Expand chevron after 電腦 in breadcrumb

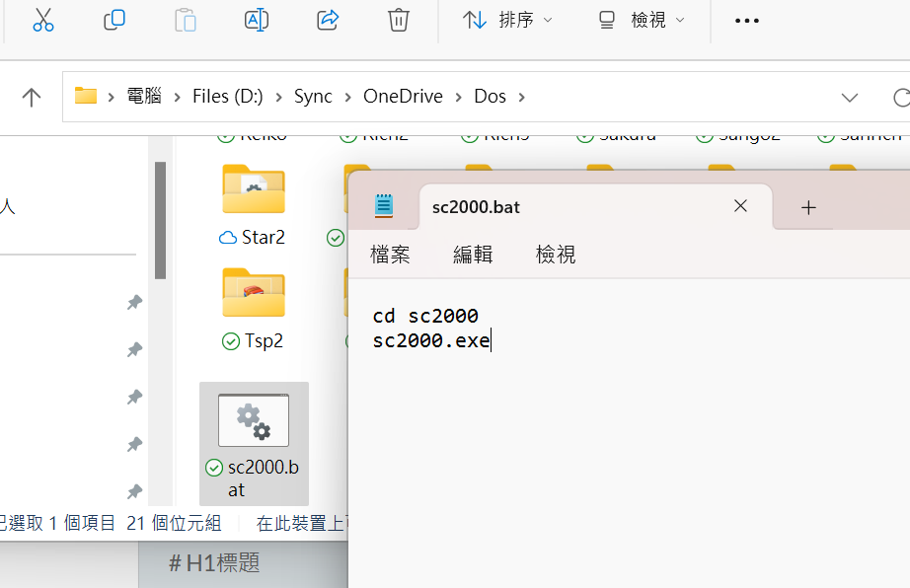[x=178, y=98]
